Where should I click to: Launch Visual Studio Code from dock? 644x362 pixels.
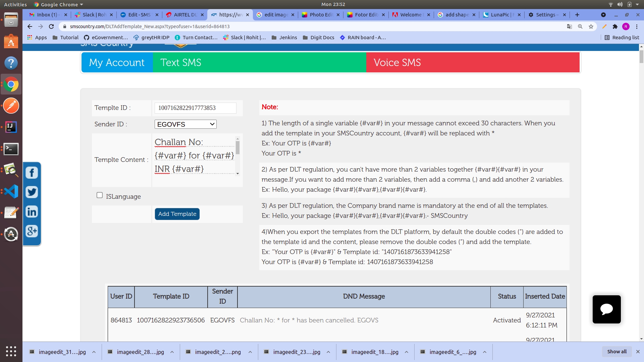pos(11,191)
